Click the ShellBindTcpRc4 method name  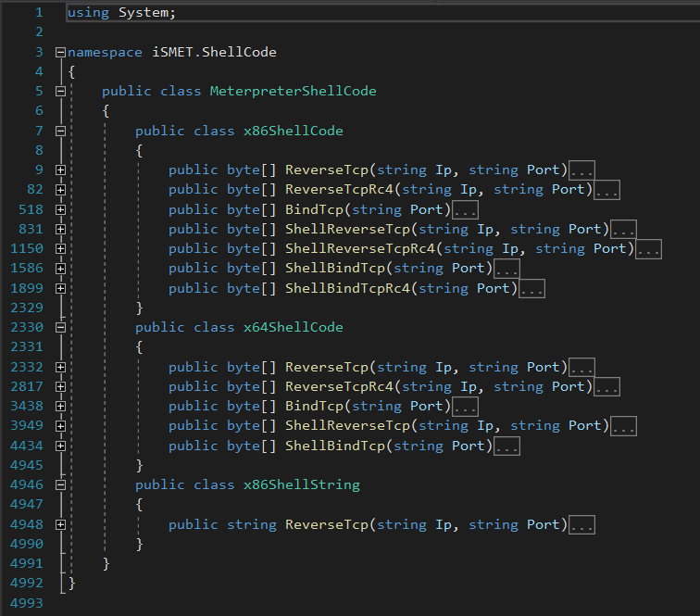tap(347, 289)
